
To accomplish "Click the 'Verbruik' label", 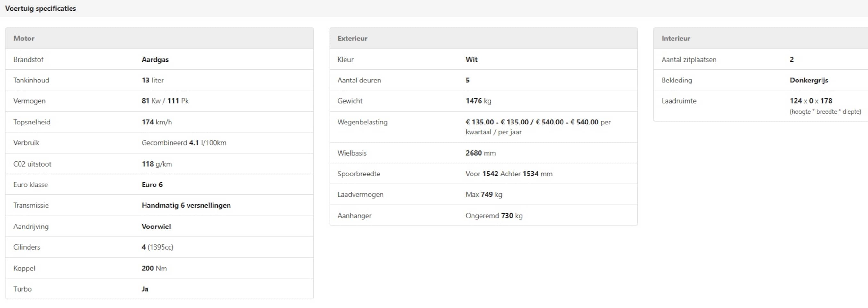I will [26, 143].
